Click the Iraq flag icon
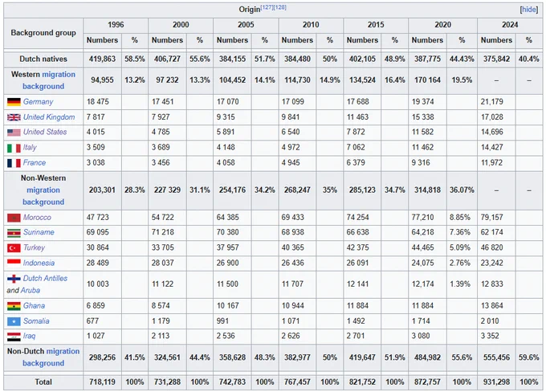 click(x=14, y=337)
